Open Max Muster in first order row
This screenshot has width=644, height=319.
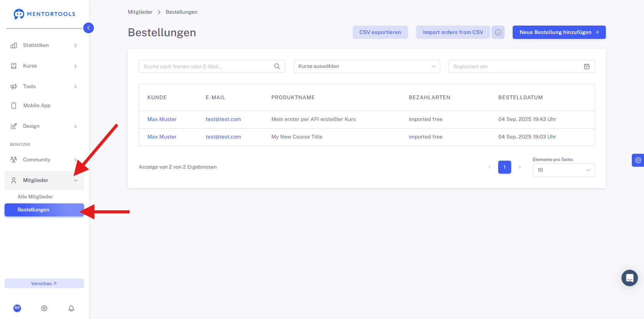[x=162, y=119]
